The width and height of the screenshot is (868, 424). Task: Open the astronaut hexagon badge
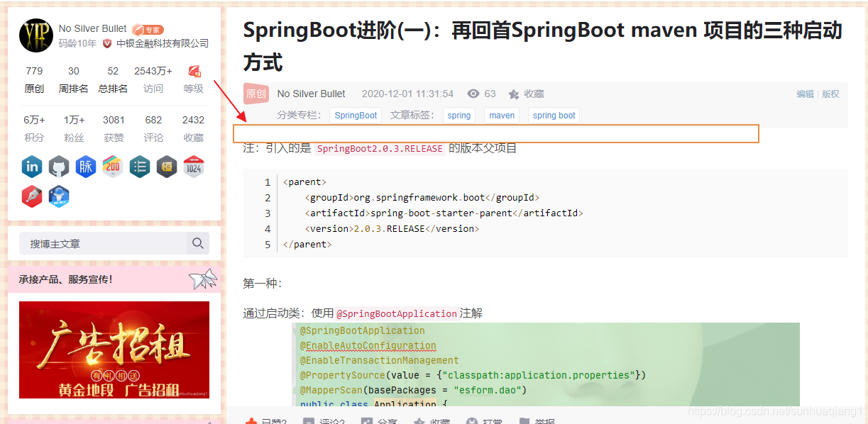(x=59, y=196)
